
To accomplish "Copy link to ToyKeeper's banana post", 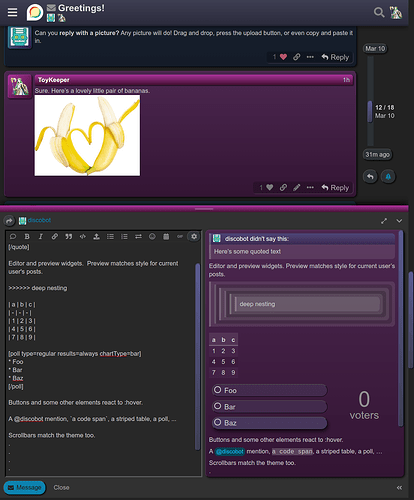I will point(283,188).
